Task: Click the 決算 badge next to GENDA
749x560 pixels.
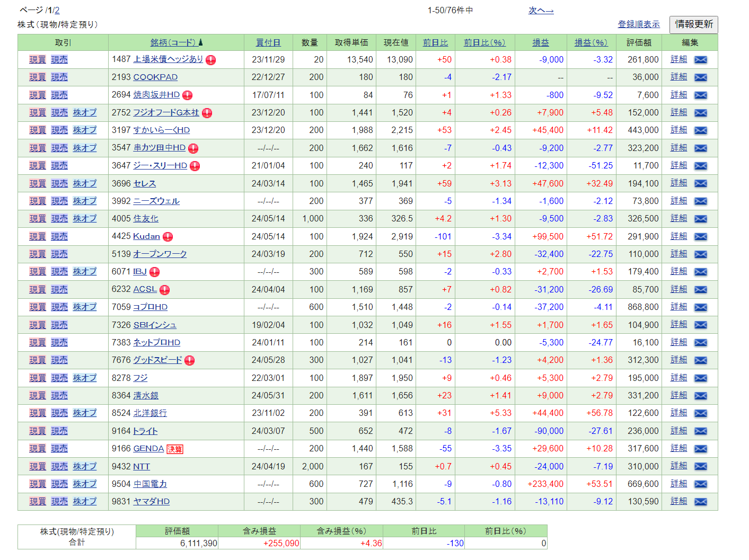Action: tap(175, 449)
